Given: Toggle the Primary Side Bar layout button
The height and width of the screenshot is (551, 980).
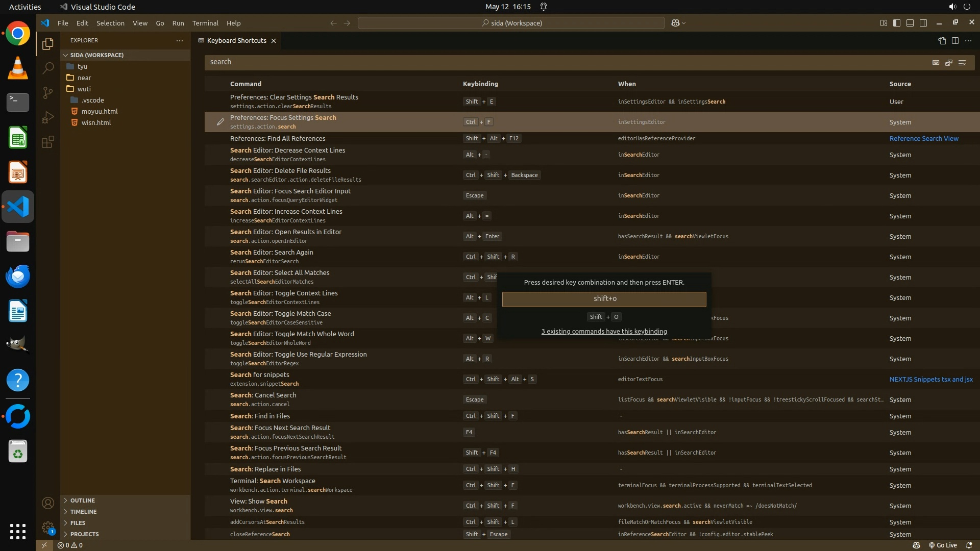Looking at the screenshot, I should coord(897,23).
